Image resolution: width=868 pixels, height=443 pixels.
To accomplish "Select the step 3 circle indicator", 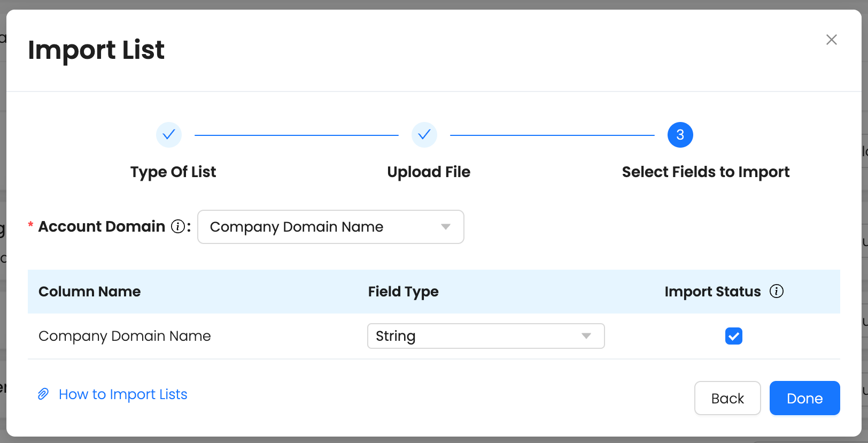I will (680, 135).
